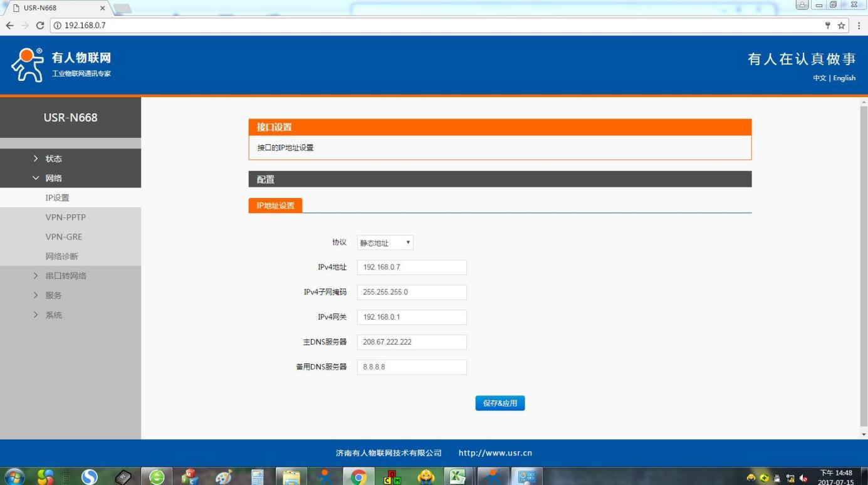Viewport: 868px width, 485px height.
Task: Click the Windows Start button
Action: tap(14, 477)
